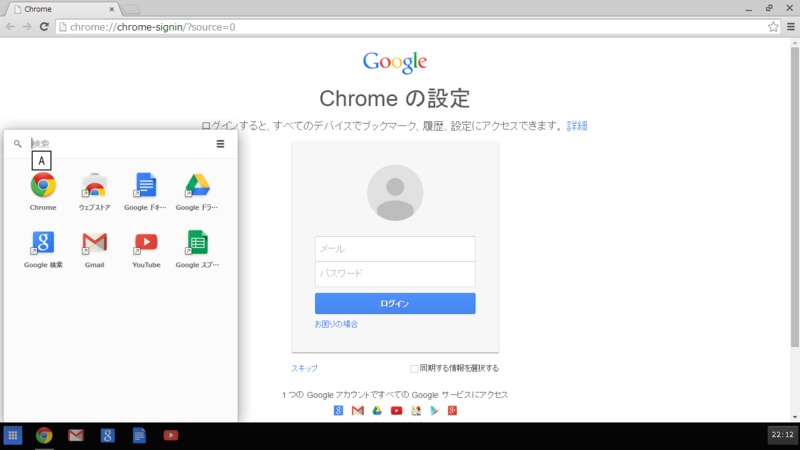Select the Chrome tab in the tab strip
This screenshot has width=800, height=450.
(61, 9)
